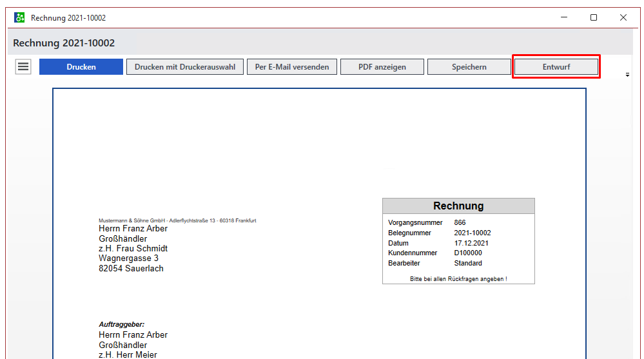Send invoice via Per E-Mail versenden

pyautogui.click(x=292, y=66)
